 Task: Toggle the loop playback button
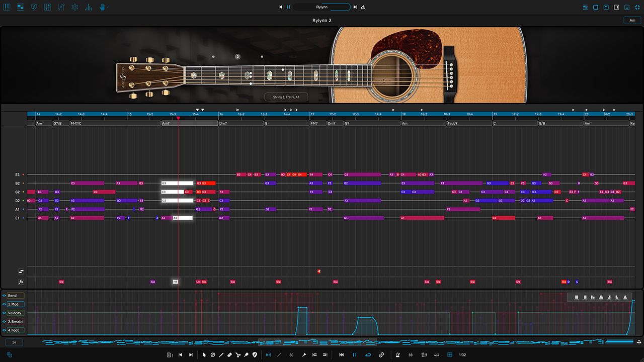pos(368,355)
